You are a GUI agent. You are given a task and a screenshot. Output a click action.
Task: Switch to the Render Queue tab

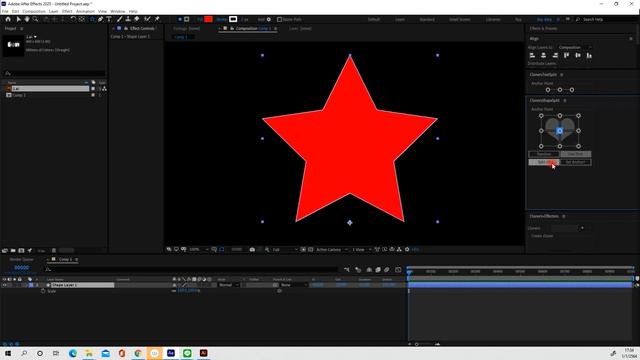pos(22,260)
